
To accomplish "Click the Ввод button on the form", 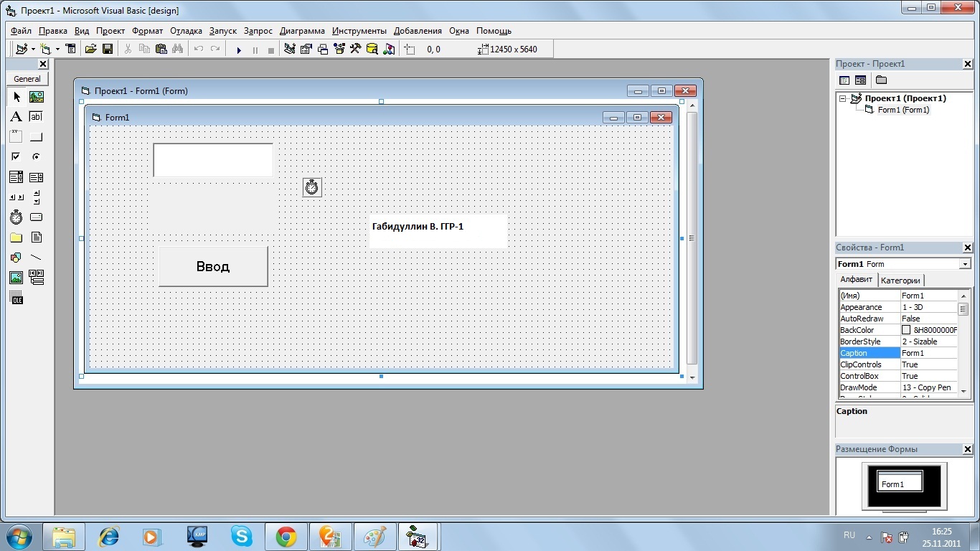I will pos(212,266).
